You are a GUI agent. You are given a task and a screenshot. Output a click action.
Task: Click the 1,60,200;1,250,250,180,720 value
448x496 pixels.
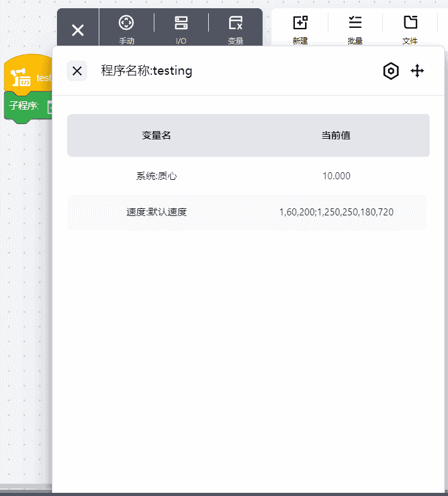pyautogui.click(x=336, y=212)
